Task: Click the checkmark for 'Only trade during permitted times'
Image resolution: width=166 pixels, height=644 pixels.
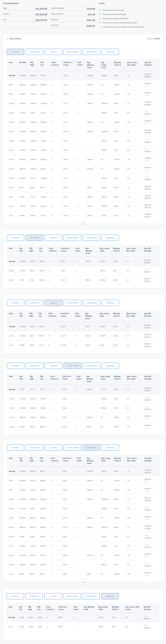Action: pyautogui.click(x=100, y=19)
